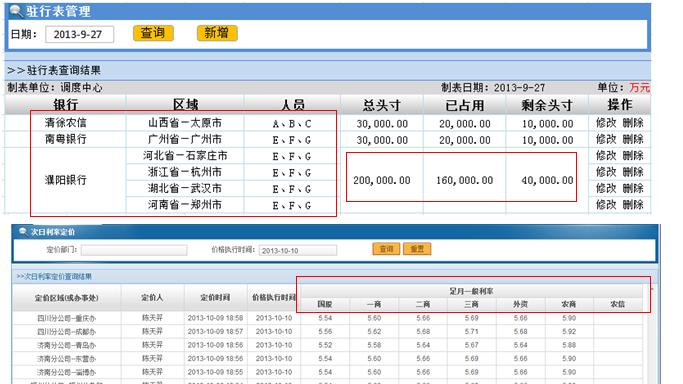Image resolution: width=683 pixels, height=384 pixels.
Task: Click 删除 for 南粤银行 row
Action: pyautogui.click(x=633, y=139)
